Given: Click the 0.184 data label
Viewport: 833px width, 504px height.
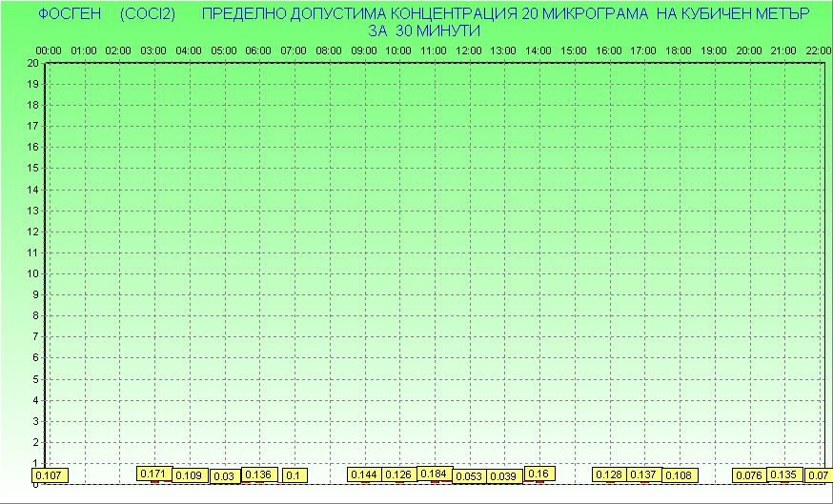Looking at the screenshot, I should pyautogui.click(x=435, y=474).
